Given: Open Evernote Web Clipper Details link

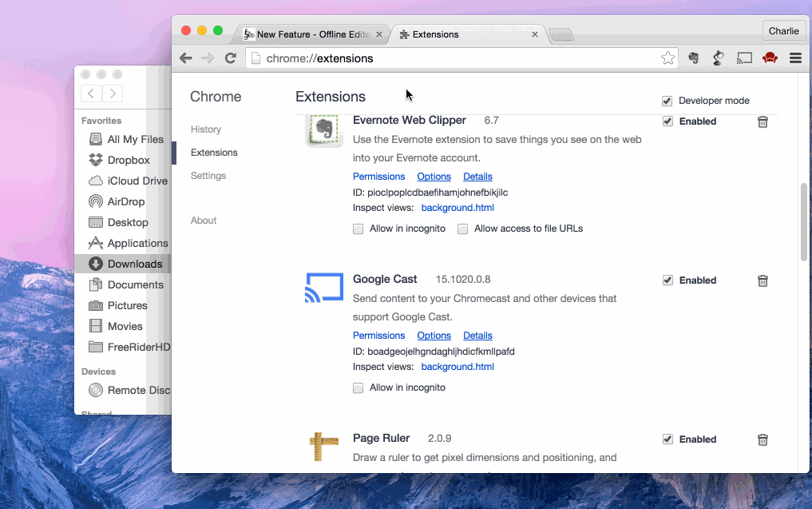Looking at the screenshot, I should pos(477,177).
